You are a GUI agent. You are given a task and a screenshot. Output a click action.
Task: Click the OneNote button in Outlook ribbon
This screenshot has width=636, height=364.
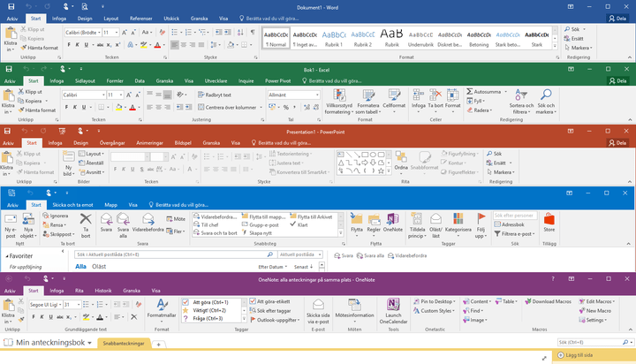[x=393, y=221]
